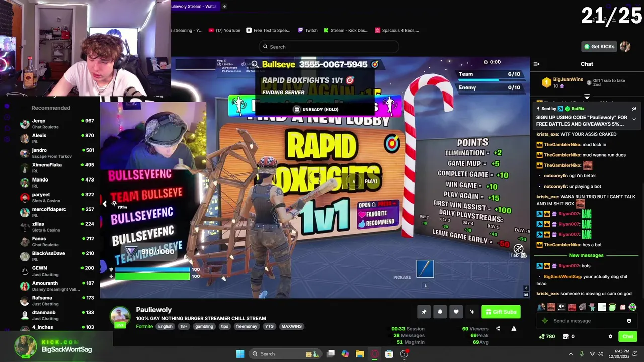Viewport: 644px width, 362px height.
Task: Click the Gift Subs button
Action: pos(501,312)
